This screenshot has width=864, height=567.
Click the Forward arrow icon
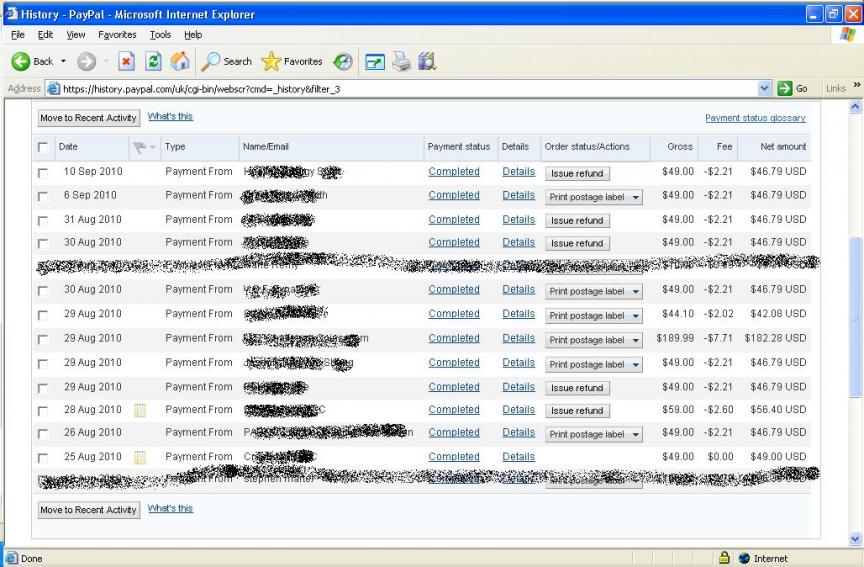[x=87, y=61]
